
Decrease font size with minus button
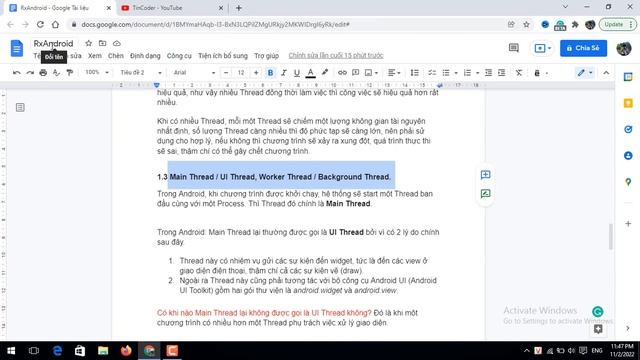[226, 73]
